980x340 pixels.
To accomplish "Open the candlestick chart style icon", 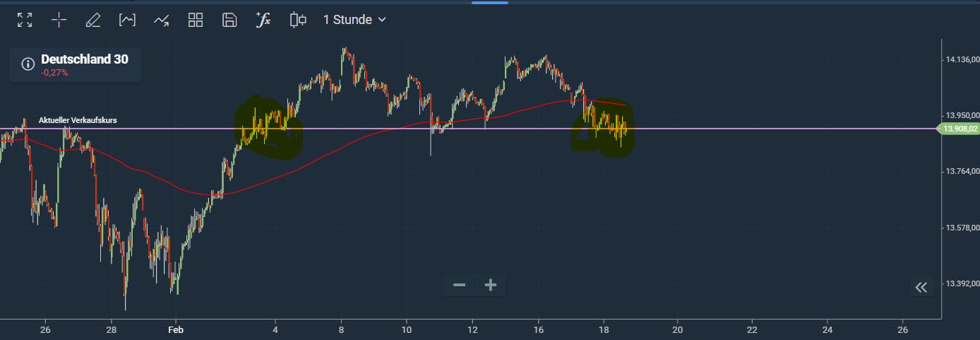I will click(298, 20).
